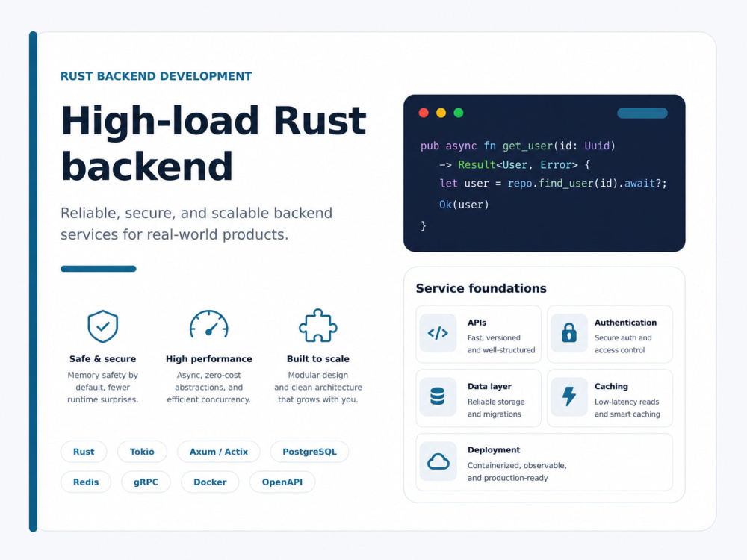Click the 'Caching' card title
Screen dimensions: 747x560
point(611,386)
